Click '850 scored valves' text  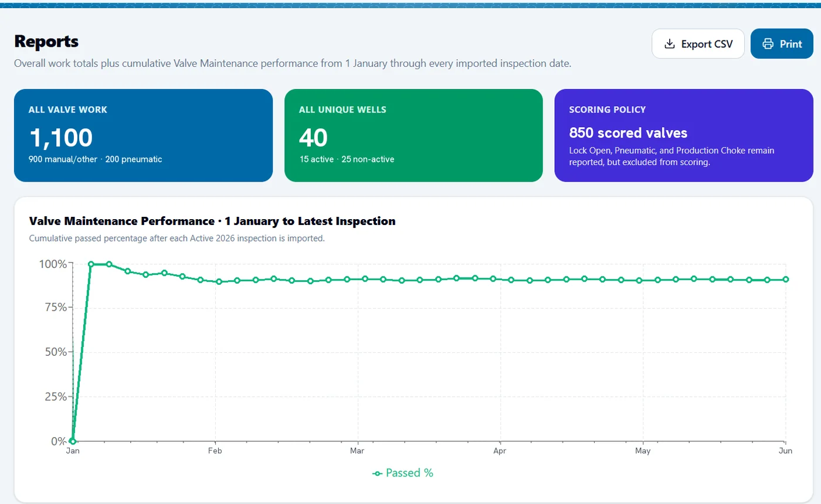[x=628, y=132]
